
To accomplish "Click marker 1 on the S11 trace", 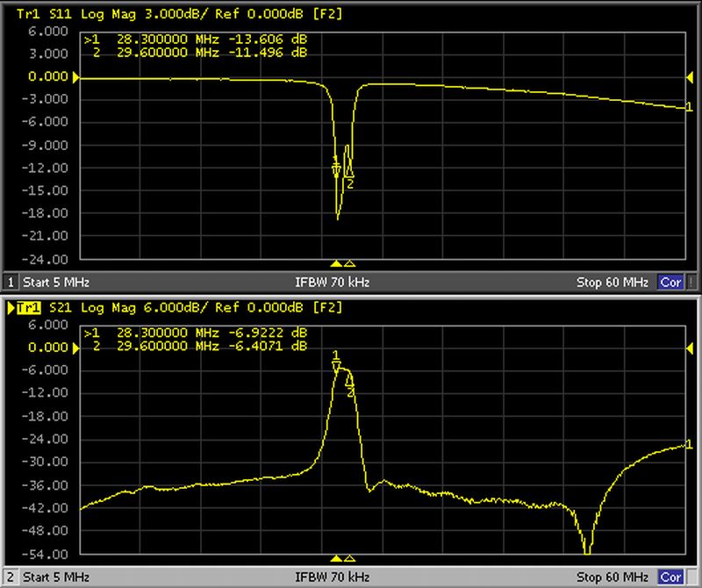I will 336,169.
